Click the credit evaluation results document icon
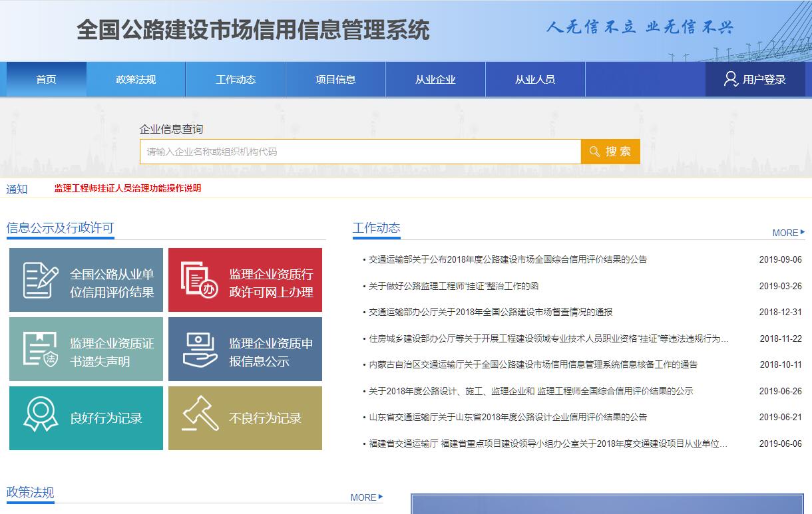The height and width of the screenshot is (514, 812). pos(40,280)
